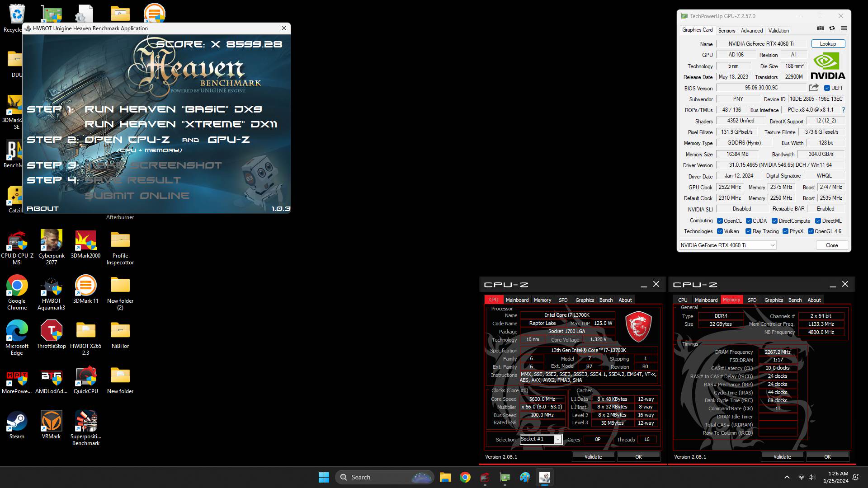868x488 pixels.
Task: Click OK in left CPU-Z window
Action: coord(638,457)
